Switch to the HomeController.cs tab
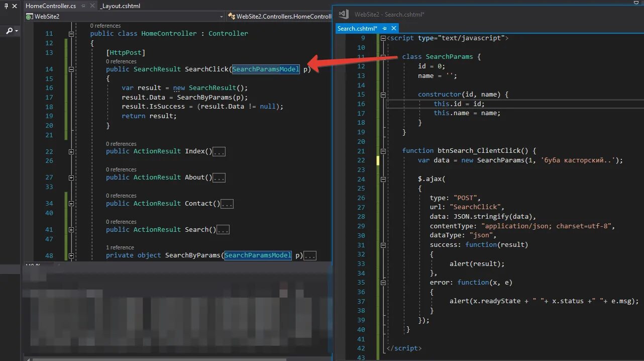 (x=51, y=6)
